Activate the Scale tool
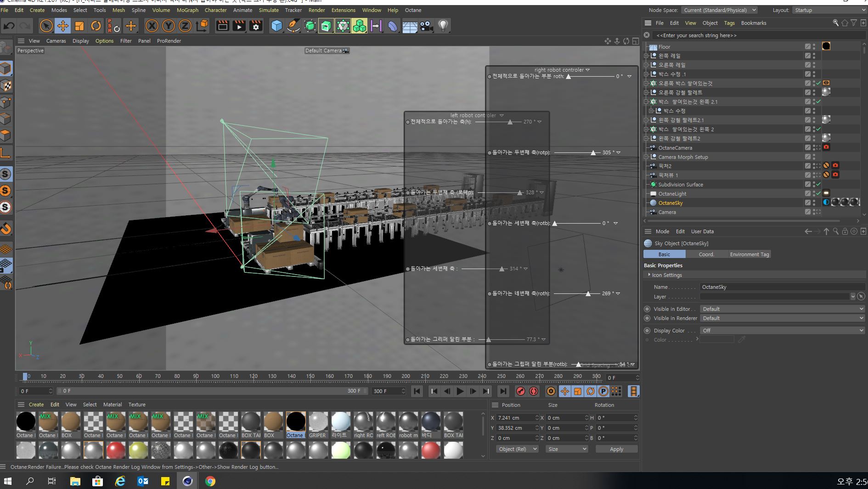 click(x=79, y=26)
